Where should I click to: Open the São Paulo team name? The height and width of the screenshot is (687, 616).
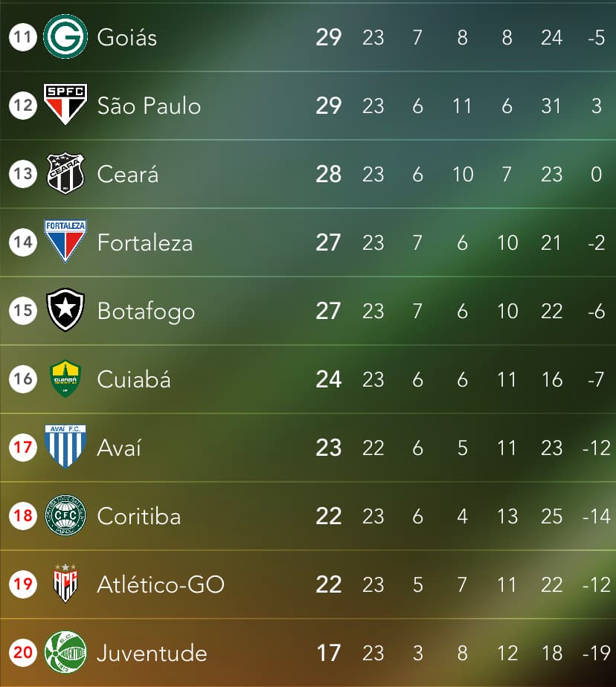149,106
